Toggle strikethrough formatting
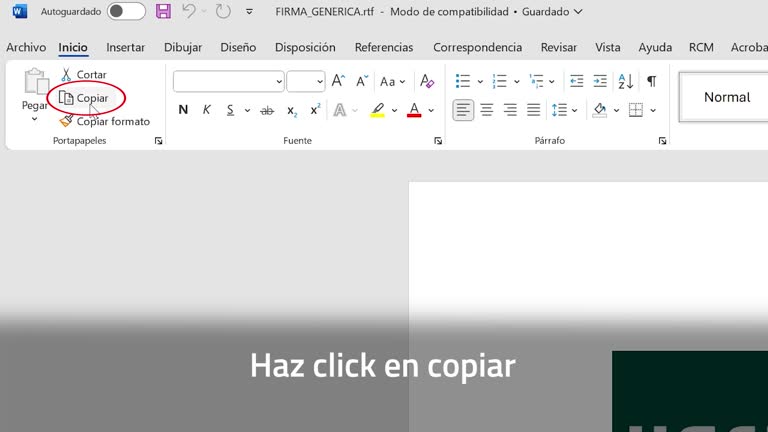 click(267, 110)
